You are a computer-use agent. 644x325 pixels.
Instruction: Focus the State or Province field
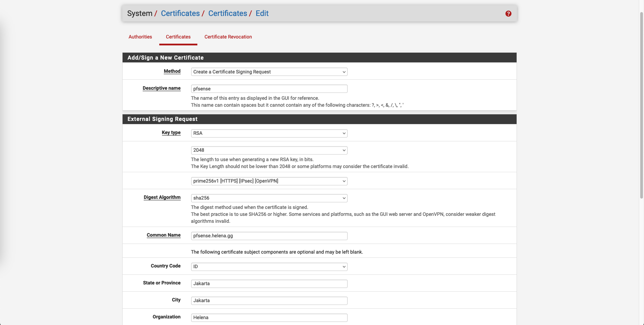[269, 284]
